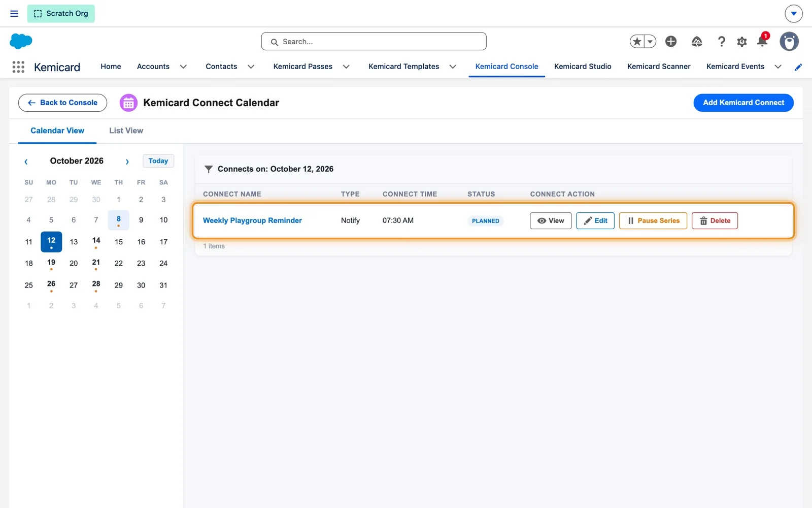
Task: Click the Add Kemicard Connect button
Action: coord(743,103)
